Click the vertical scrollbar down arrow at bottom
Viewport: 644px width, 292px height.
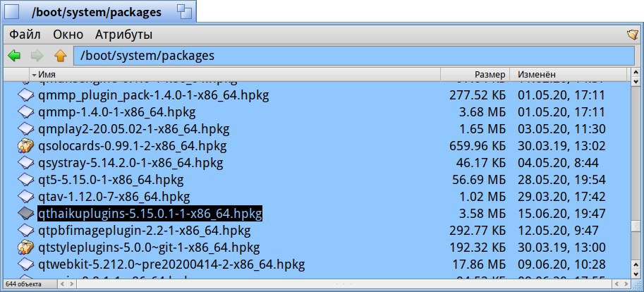point(636,275)
